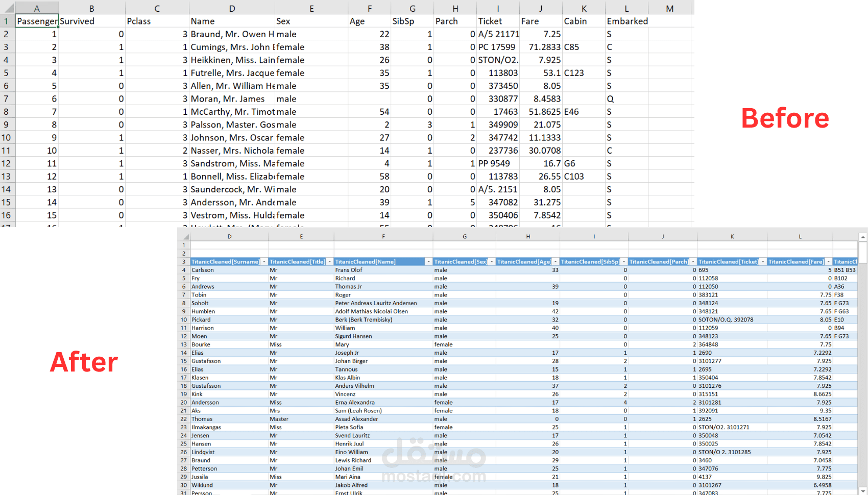Click fare cell '51.8625'
The width and height of the screenshot is (868, 495).
point(541,112)
